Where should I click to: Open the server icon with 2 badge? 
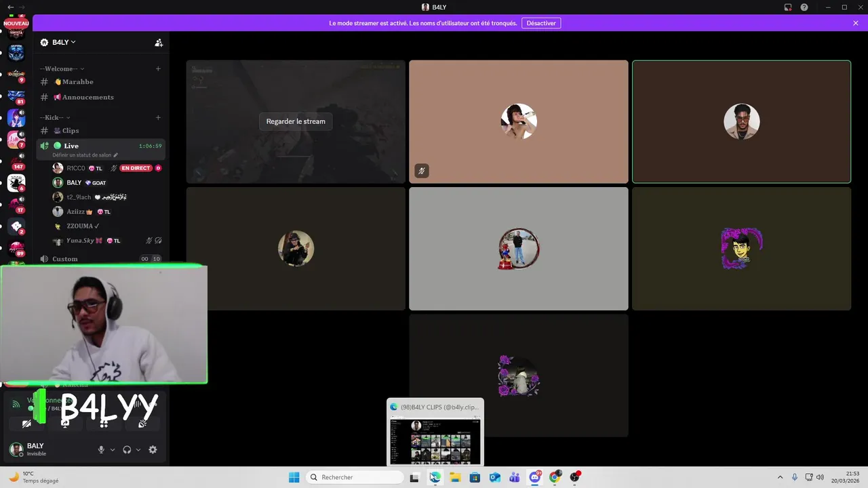(16, 226)
